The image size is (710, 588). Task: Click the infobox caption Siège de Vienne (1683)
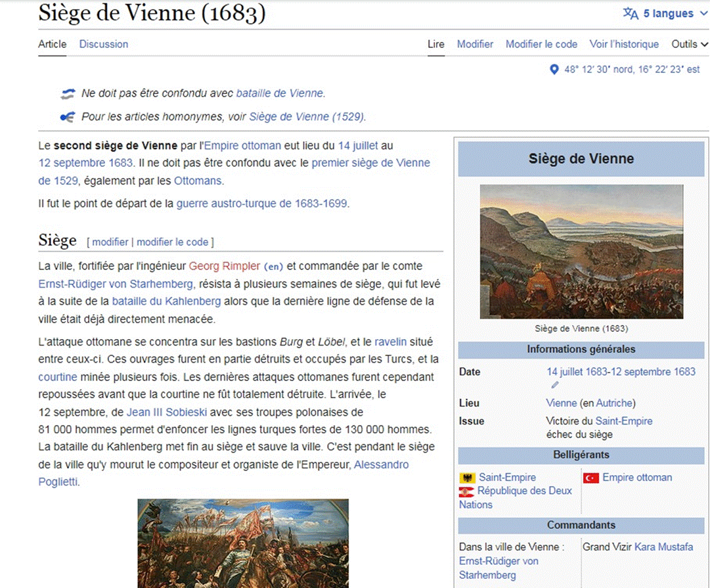[581, 328]
